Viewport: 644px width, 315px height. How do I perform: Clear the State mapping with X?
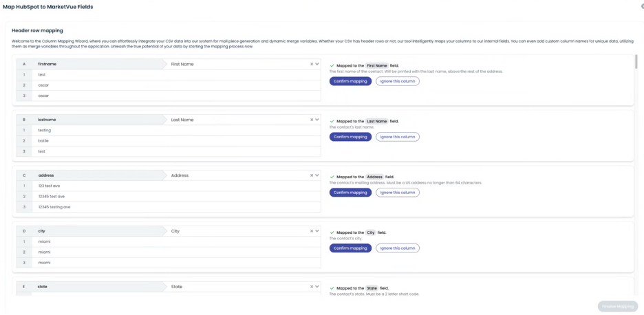[x=311, y=287]
